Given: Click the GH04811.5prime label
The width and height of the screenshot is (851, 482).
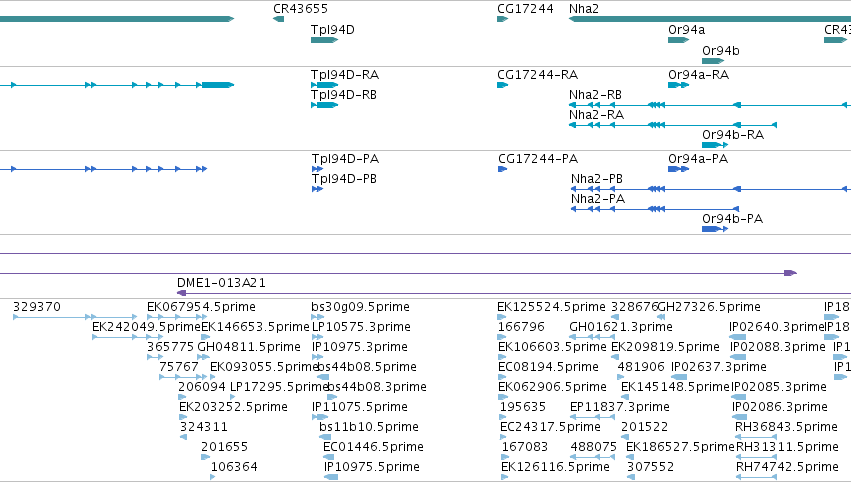Looking at the screenshot, I should [x=249, y=347].
